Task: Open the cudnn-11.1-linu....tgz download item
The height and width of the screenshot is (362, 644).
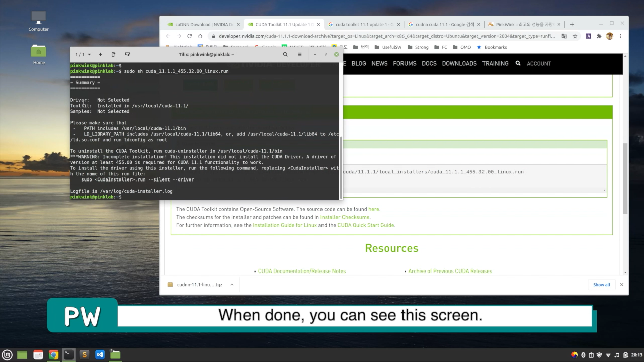Action: [196, 284]
